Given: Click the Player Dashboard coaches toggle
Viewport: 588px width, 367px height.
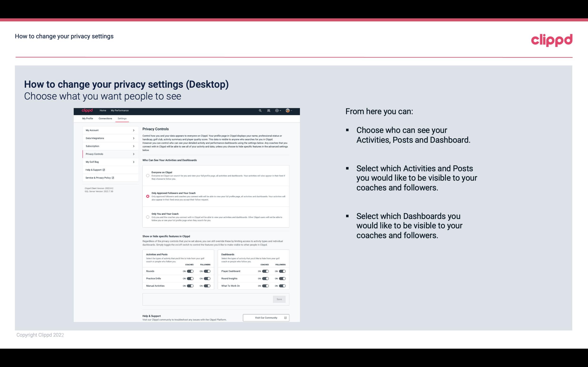Looking at the screenshot, I should point(265,271).
